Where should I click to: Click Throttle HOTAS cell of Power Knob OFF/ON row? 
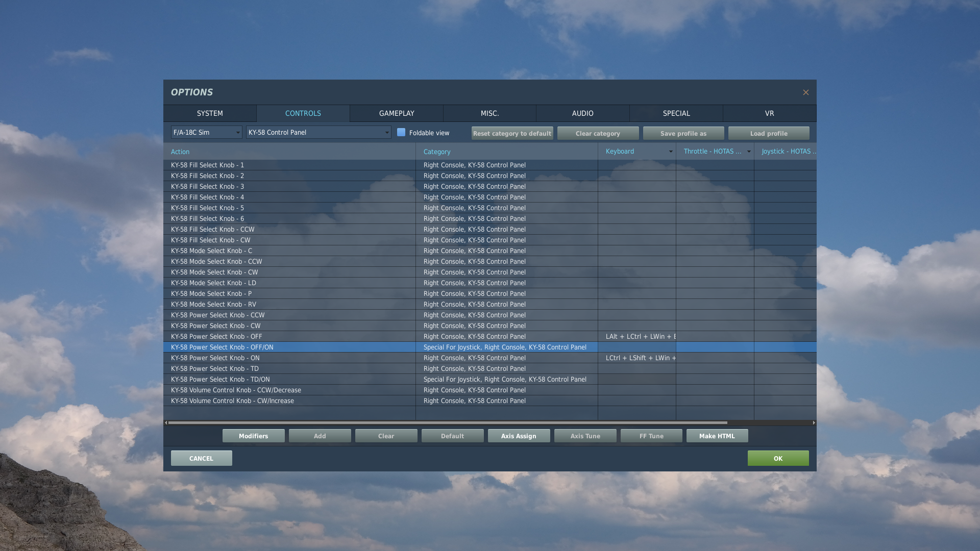pyautogui.click(x=715, y=347)
